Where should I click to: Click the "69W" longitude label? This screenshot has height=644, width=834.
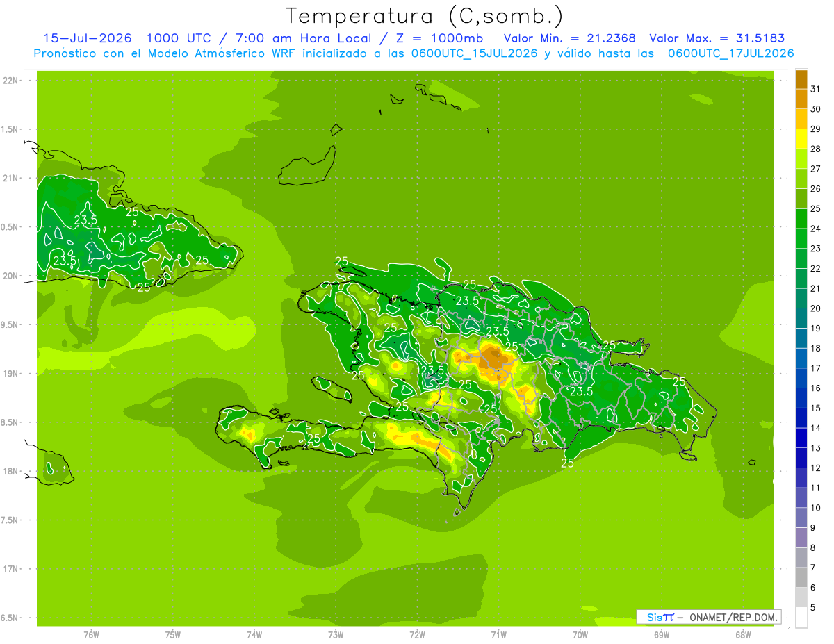pos(662,635)
